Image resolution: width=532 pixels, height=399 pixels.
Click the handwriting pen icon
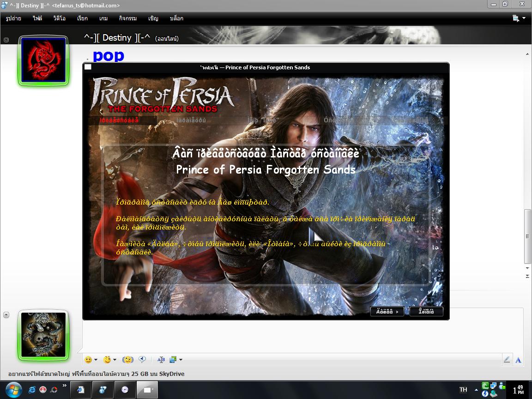507,360
